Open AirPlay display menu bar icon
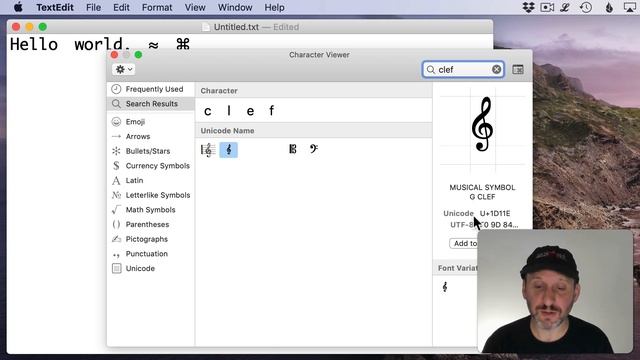This screenshot has width=640, height=360. tap(630, 7)
